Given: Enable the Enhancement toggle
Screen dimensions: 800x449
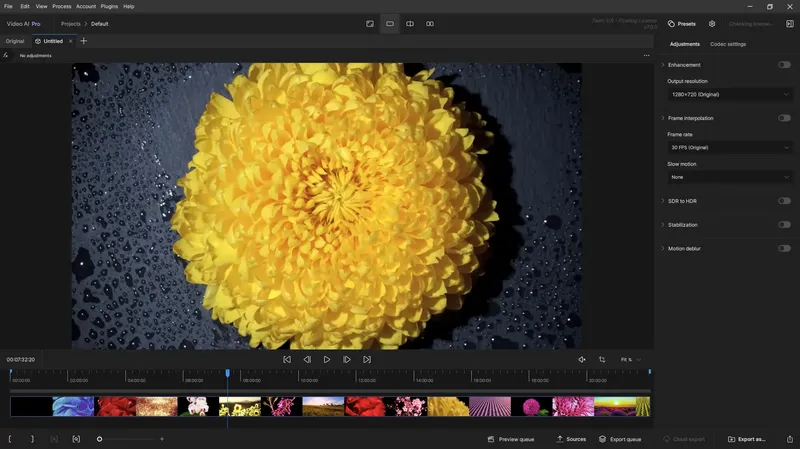Looking at the screenshot, I should [784, 65].
